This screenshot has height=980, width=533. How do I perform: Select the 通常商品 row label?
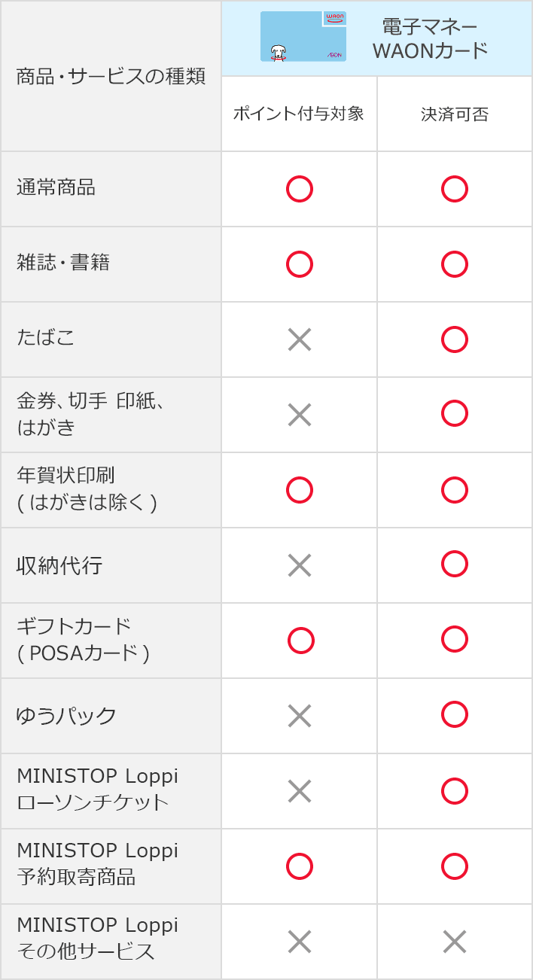[56, 188]
